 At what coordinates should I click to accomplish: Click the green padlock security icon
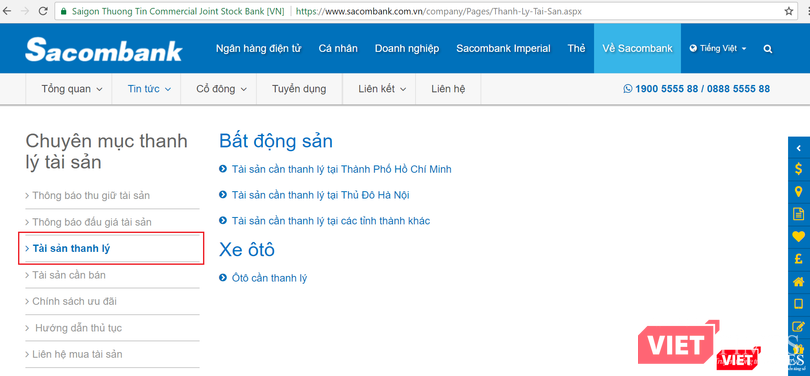(64, 11)
